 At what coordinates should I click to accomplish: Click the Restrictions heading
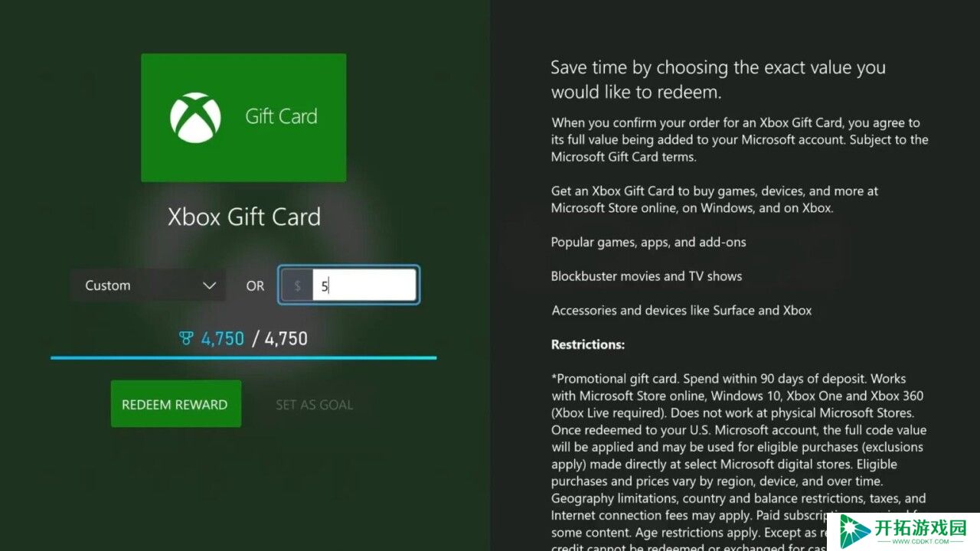(x=588, y=344)
